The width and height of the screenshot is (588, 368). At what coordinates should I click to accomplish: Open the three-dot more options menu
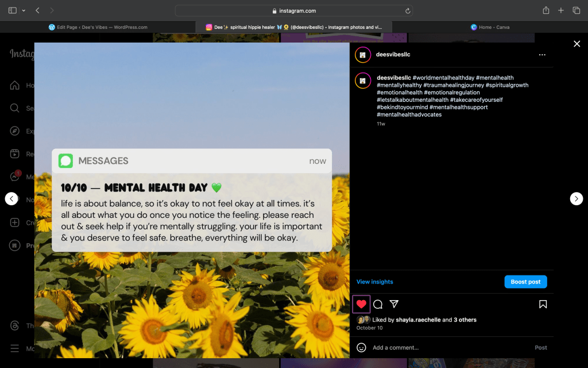542,55
